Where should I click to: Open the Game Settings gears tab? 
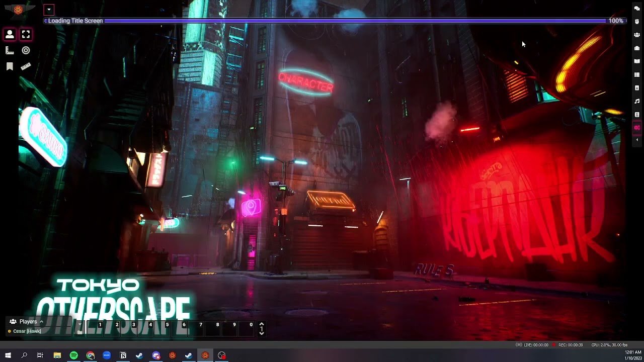tap(637, 128)
